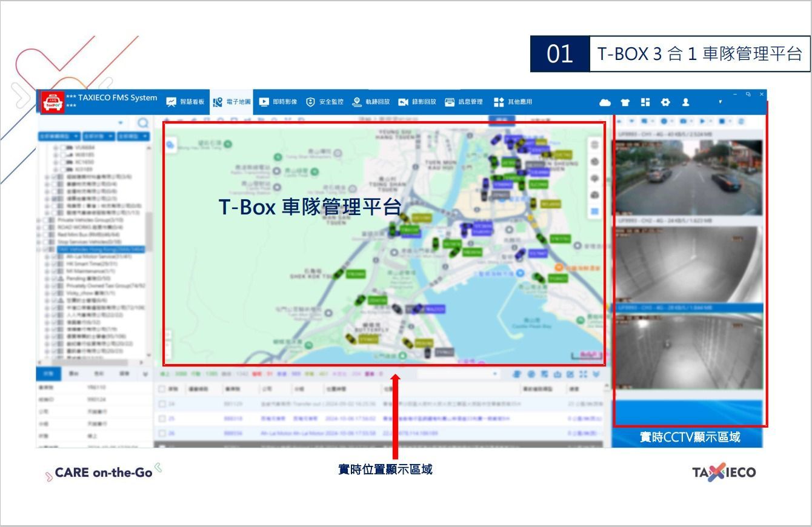Tick the checkbox for table row 24
Image resolution: width=812 pixels, height=527 pixels.
[x=162, y=404]
